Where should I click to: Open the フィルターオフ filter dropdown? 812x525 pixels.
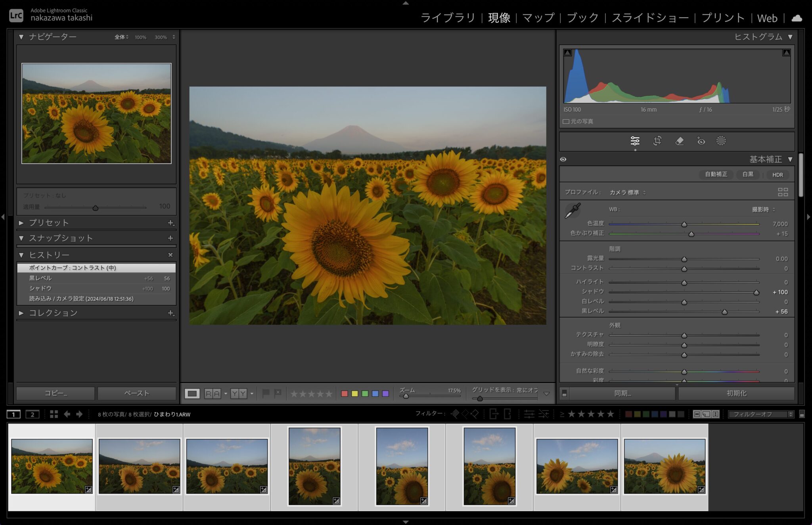point(760,414)
